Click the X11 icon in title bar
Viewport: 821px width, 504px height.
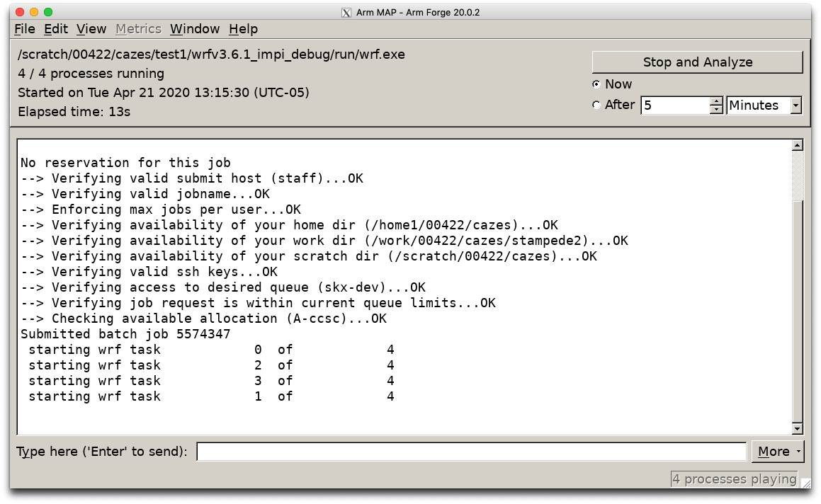(x=346, y=13)
